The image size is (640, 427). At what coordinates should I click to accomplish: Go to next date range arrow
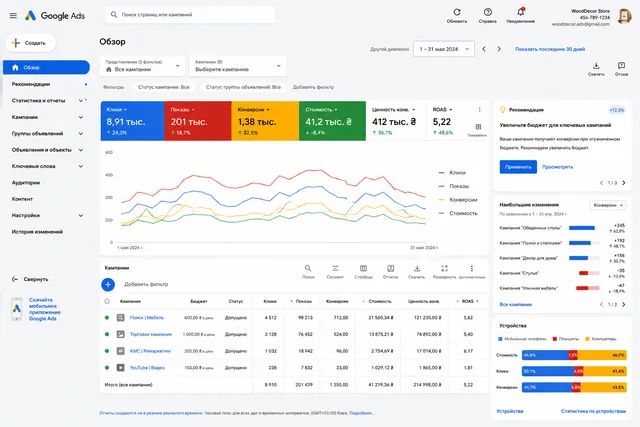(x=499, y=49)
